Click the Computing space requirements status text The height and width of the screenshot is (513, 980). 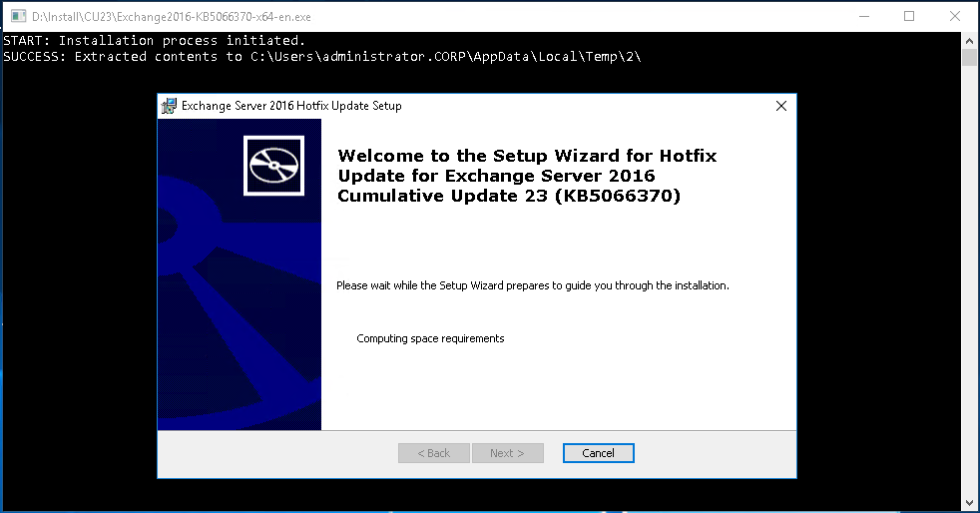430,338
